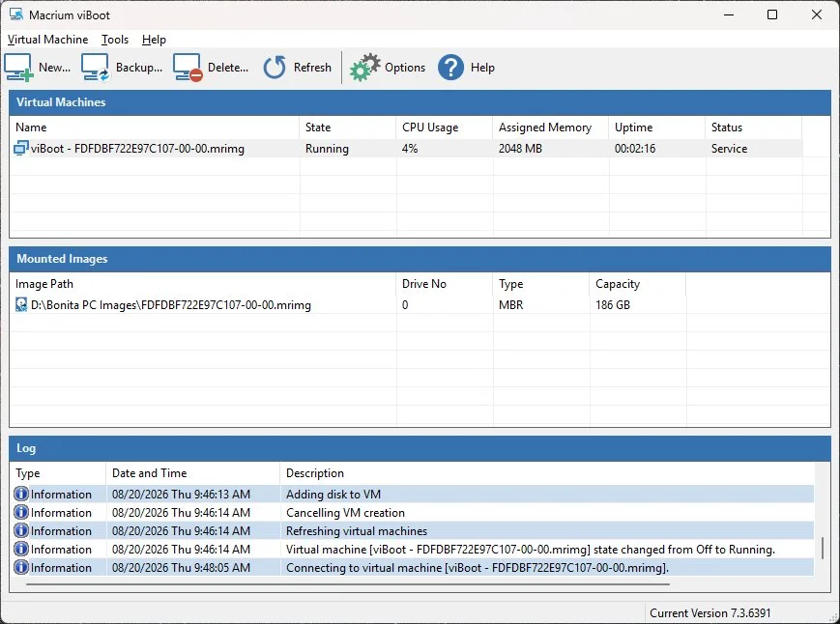Screen dimensions: 840x624
Task: Sort by CPU Usage column header
Action: click(444, 128)
